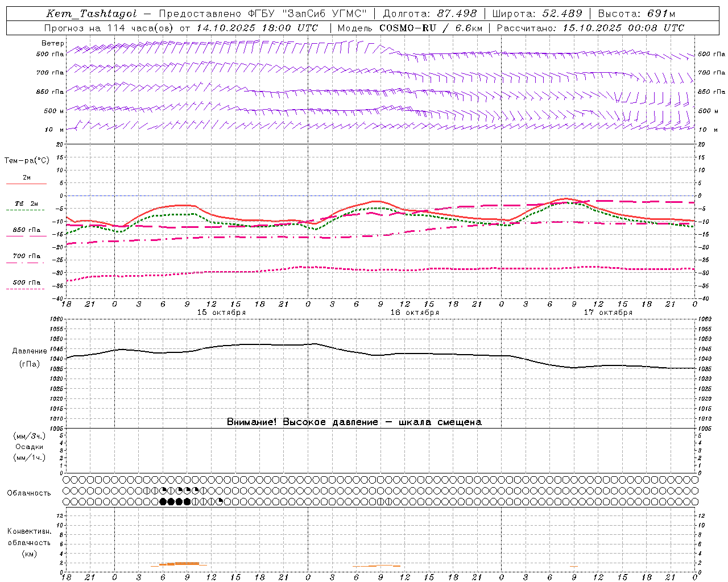This screenshot has width=728, height=582.
Task: Click the 'Конвективн.' label
Action: (29, 531)
